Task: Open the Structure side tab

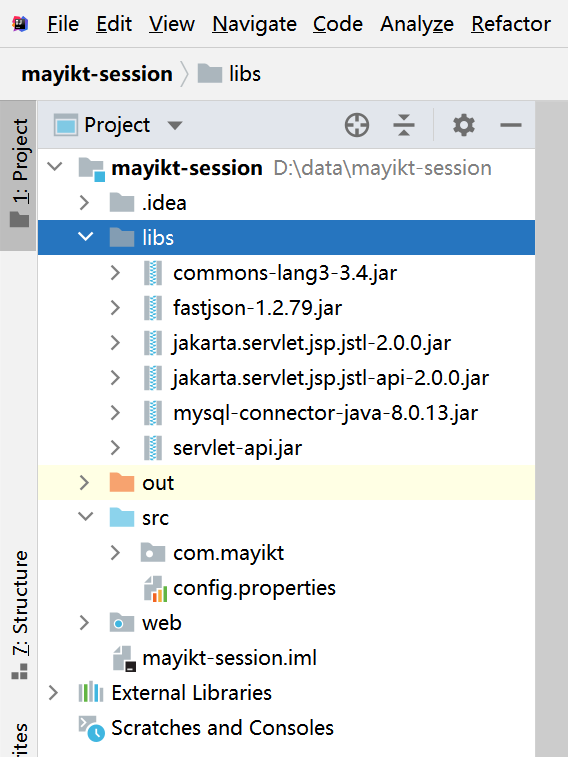Action: (19, 615)
